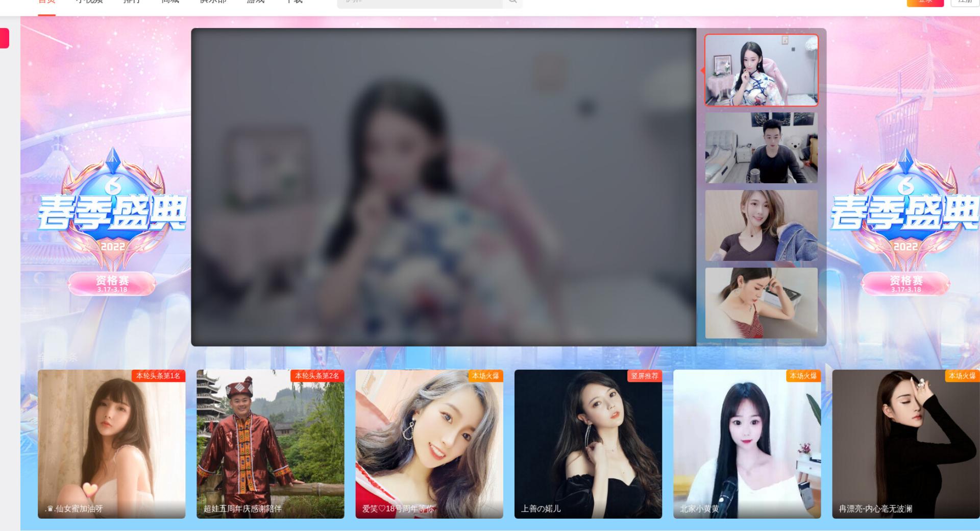Select the thumbnail of woman in brown top
Viewport: 980px width, 531px height.
point(761,225)
